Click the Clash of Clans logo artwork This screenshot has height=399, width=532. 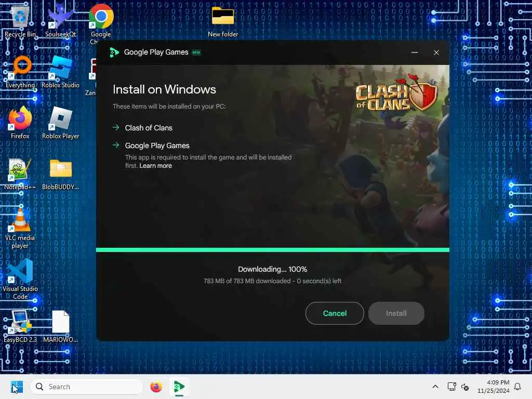pyautogui.click(x=396, y=92)
